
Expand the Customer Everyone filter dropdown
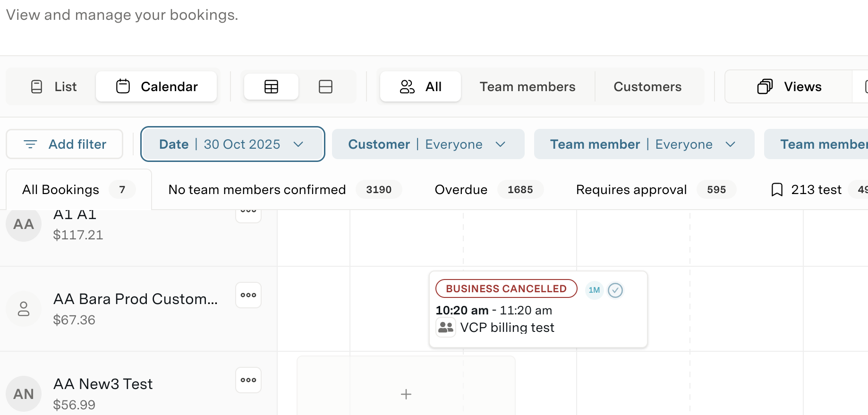pos(428,144)
